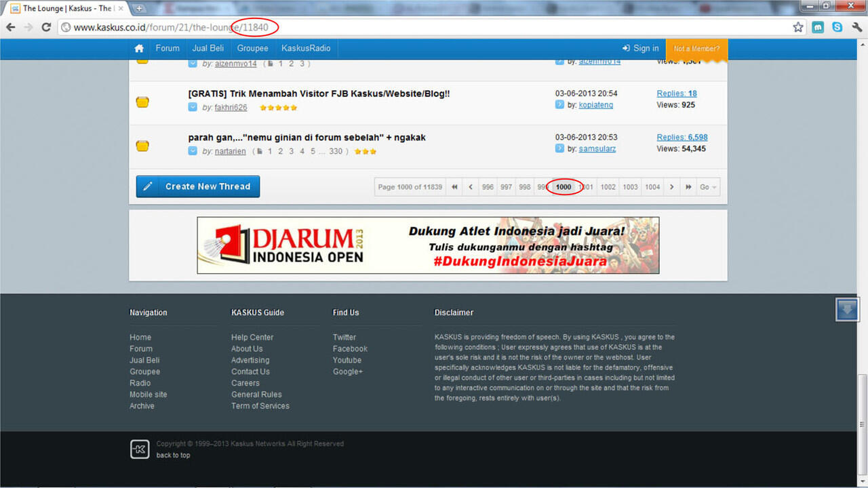Go to page 1004
This screenshot has height=488, width=868.
[x=652, y=187]
